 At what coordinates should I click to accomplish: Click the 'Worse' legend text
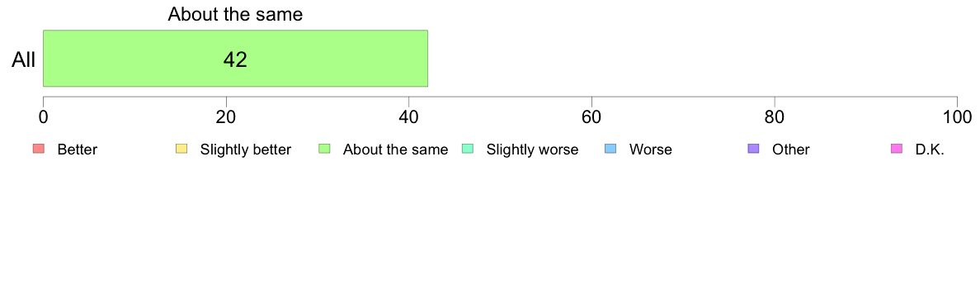click(x=651, y=150)
